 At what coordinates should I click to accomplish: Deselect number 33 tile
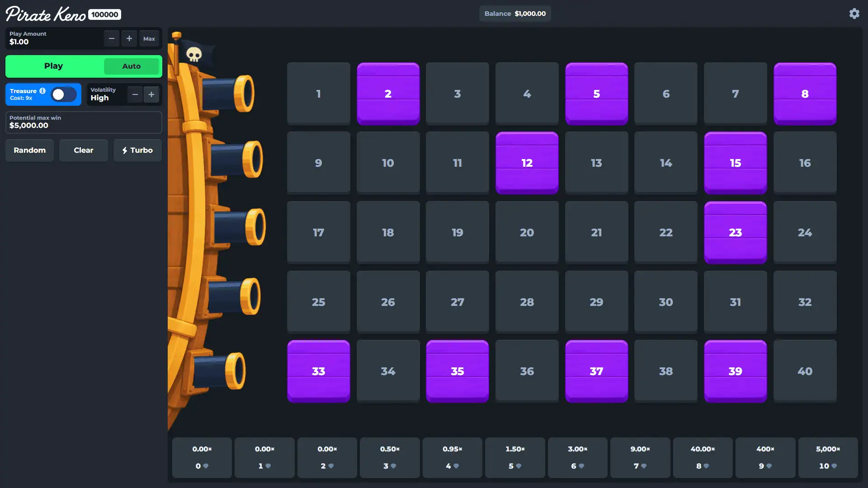pyautogui.click(x=318, y=371)
